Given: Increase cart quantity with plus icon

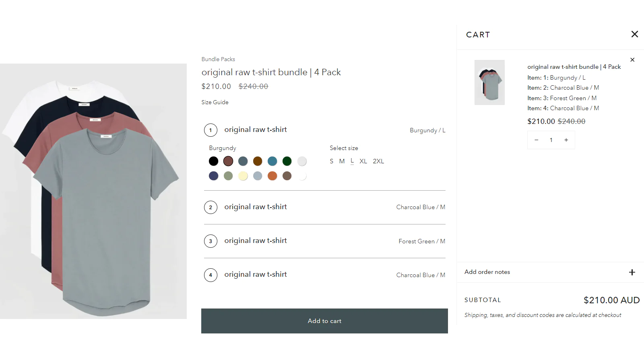Looking at the screenshot, I should click(x=566, y=140).
